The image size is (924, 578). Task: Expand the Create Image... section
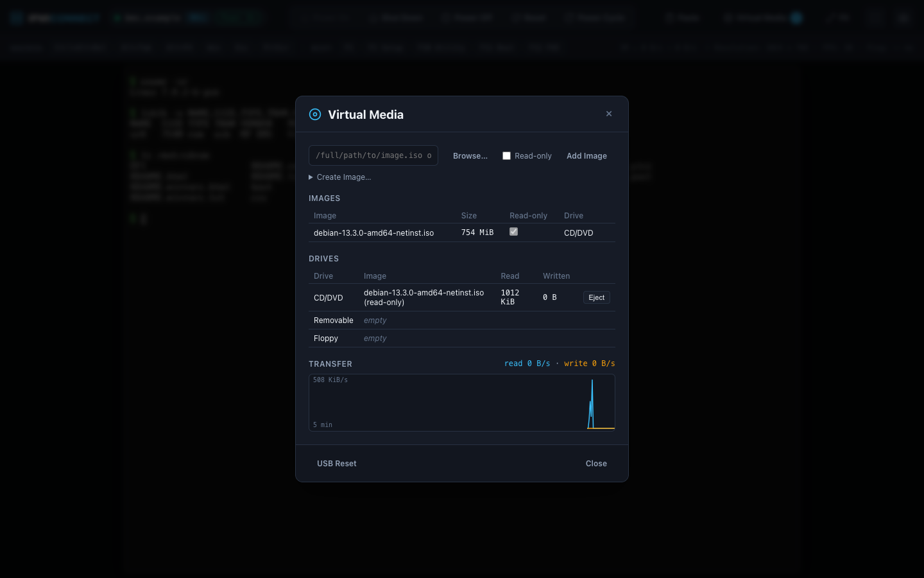point(340,177)
